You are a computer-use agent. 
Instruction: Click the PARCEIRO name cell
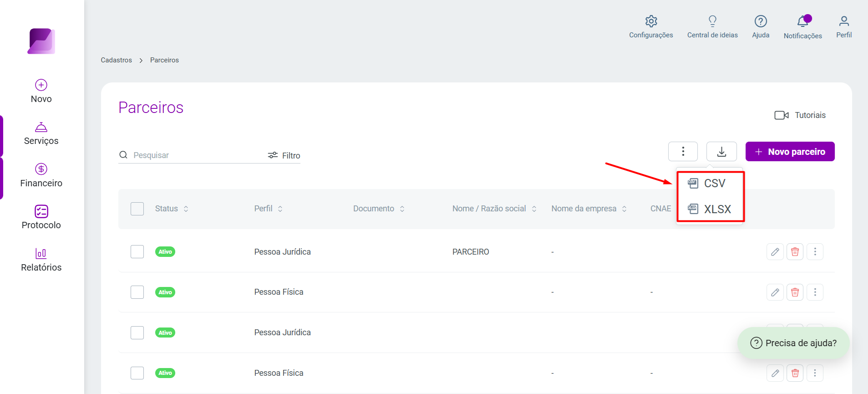click(x=471, y=252)
